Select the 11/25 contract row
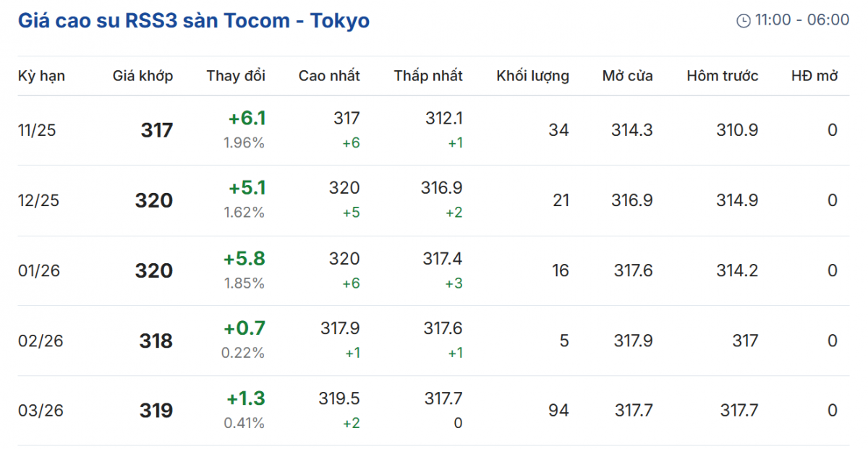868x449 pixels. [x=37, y=130]
